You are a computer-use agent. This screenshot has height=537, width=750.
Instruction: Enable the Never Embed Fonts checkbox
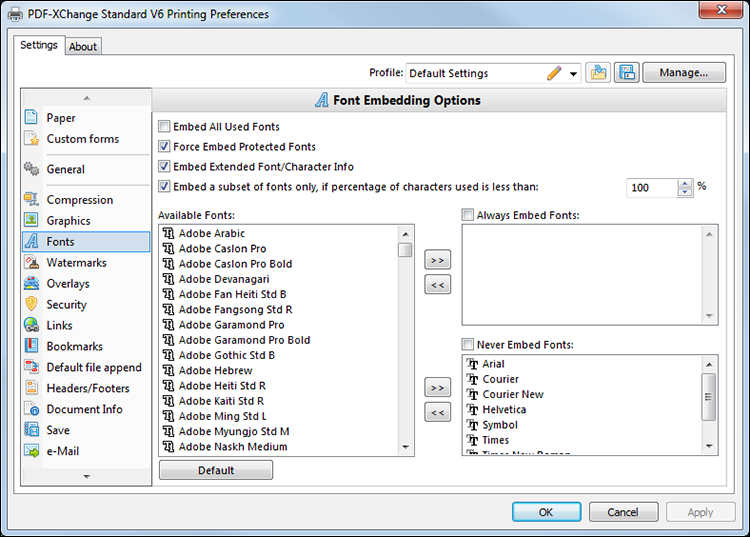(468, 345)
